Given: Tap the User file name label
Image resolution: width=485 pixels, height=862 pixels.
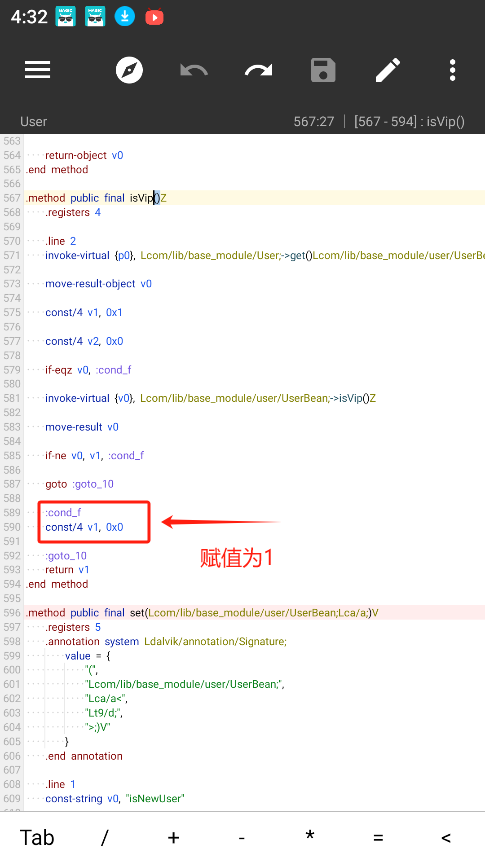Looking at the screenshot, I should pyautogui.click(x=34, y=121).
